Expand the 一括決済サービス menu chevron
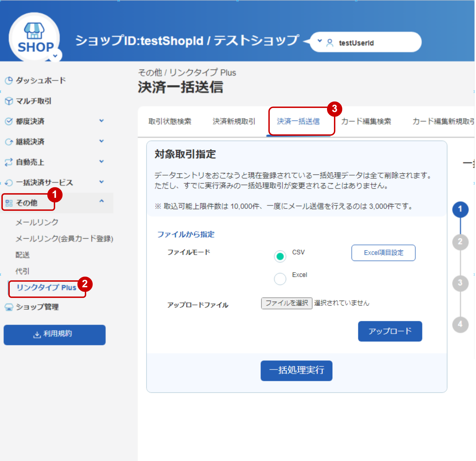 pos(102,182)
